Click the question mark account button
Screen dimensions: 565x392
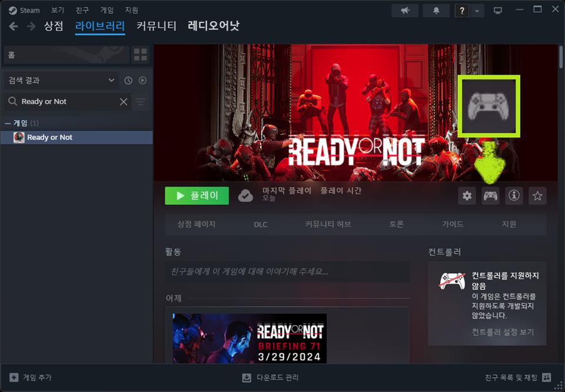(x=461, y=11)
